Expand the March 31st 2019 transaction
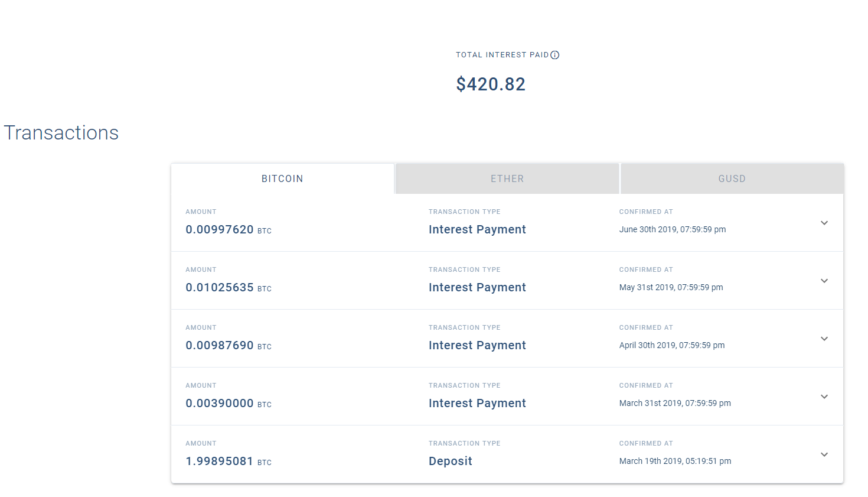868x497 pixels. point(824,397)
